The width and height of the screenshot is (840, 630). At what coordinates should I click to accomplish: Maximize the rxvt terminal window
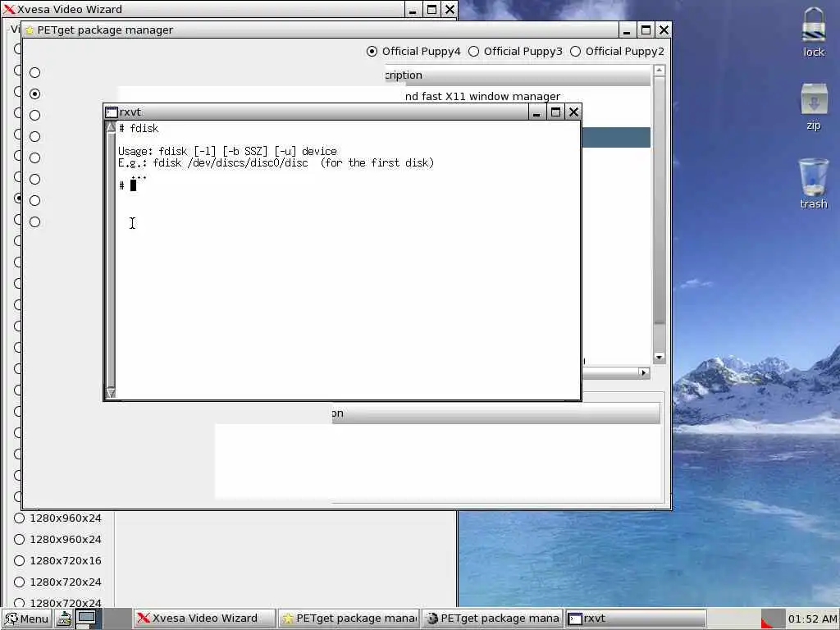[555, 112]
